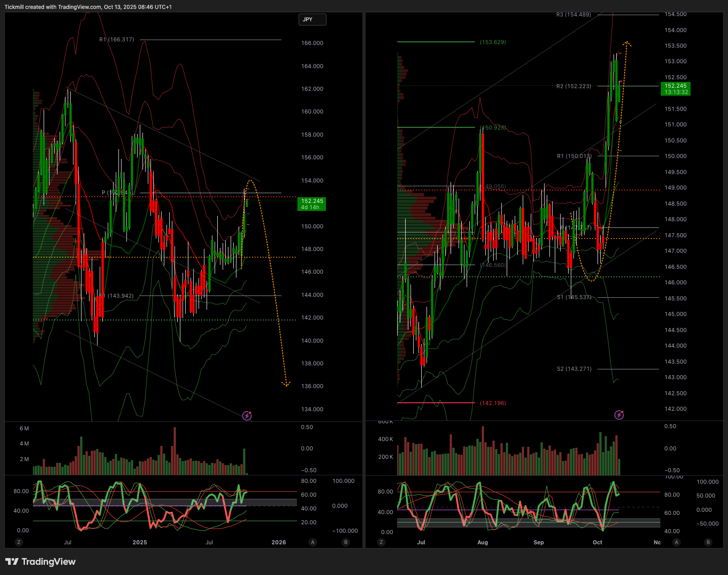The height and width of the screenshot is (575, 728).
Task: Click the R1 (166.317) pivot label
Action: tap(117, 40)
